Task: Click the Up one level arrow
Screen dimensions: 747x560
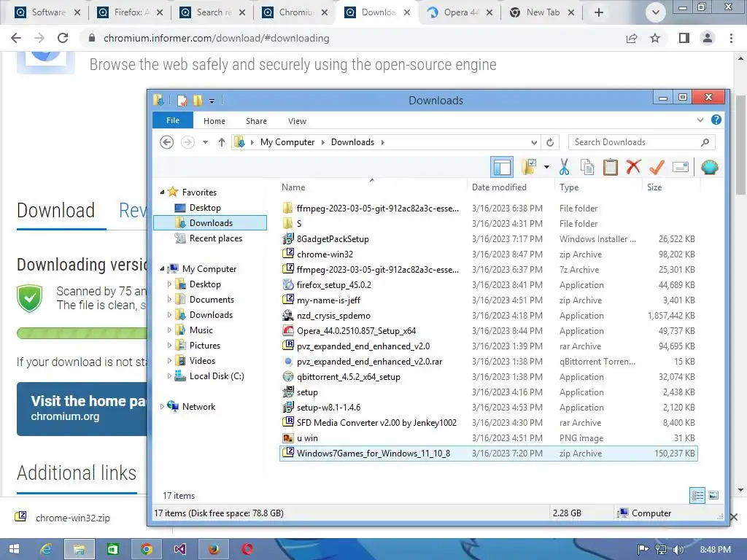Action: 222,142
